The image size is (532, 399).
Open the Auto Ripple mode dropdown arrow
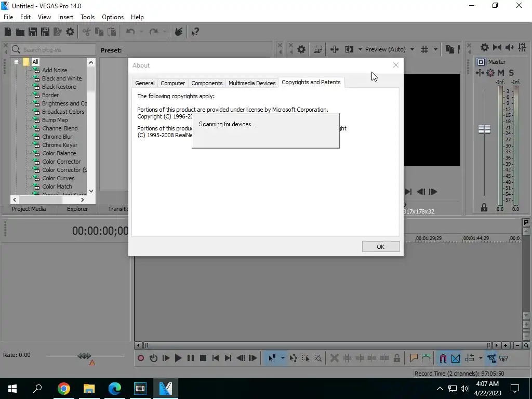point(481,358)
